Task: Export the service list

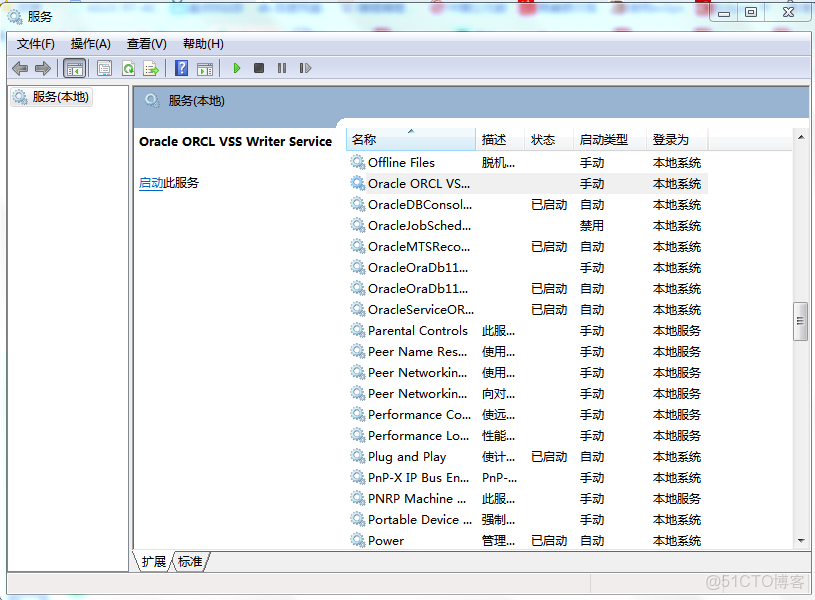Action: click(x=151, y=68)
